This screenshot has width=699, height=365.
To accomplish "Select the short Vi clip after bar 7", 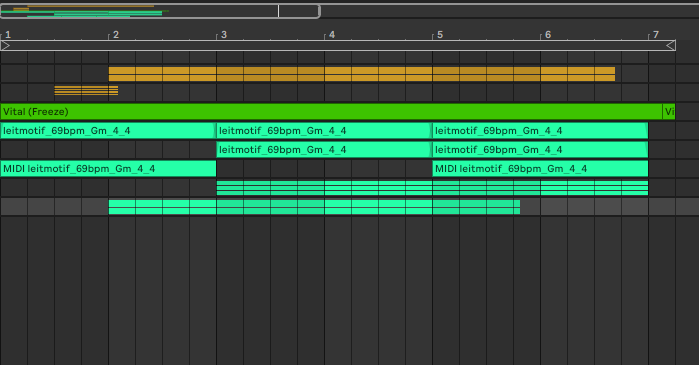I will coord(669,111).
